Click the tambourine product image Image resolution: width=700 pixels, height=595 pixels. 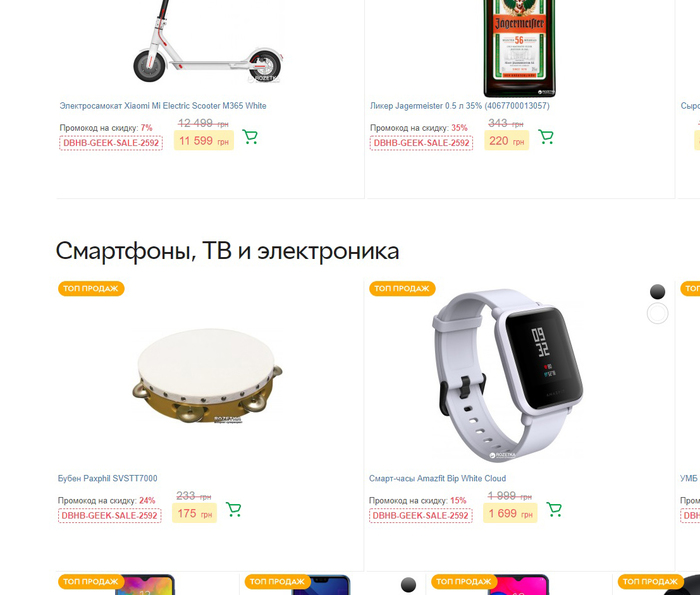point(208,376)
